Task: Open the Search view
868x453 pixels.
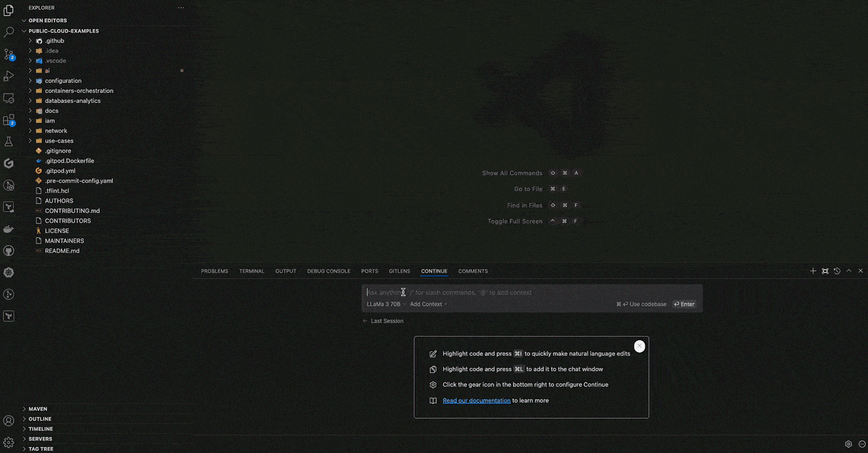Action: click(x=9, y=32)
